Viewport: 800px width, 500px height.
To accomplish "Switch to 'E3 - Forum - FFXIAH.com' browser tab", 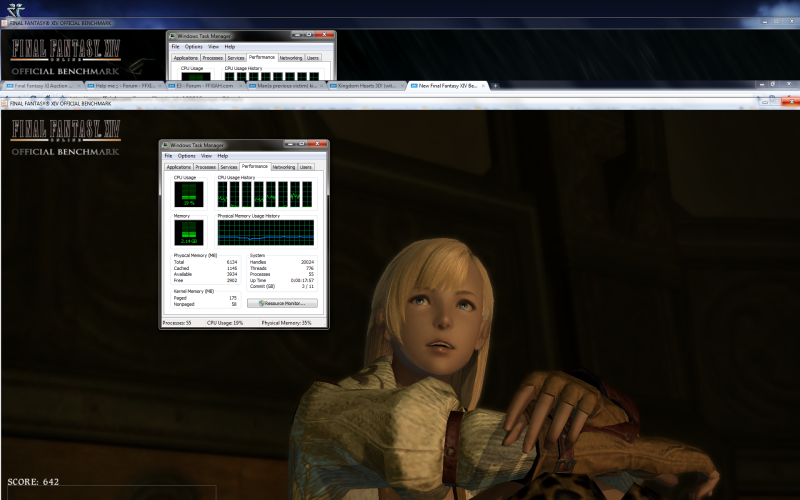I will point(205,86).
